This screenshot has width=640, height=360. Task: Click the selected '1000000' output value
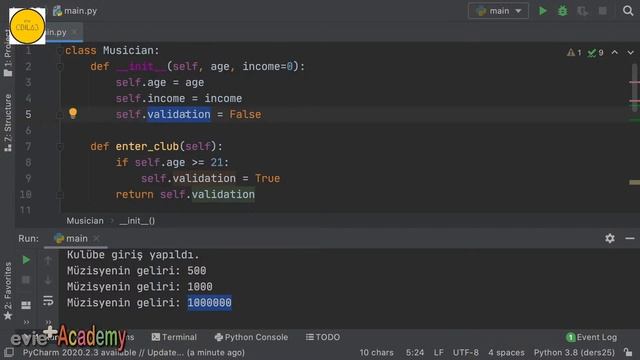209,303
